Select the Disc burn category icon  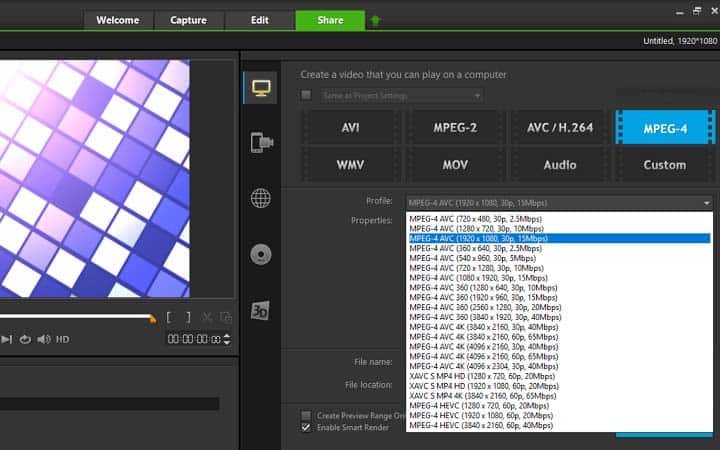click(261, 254)
